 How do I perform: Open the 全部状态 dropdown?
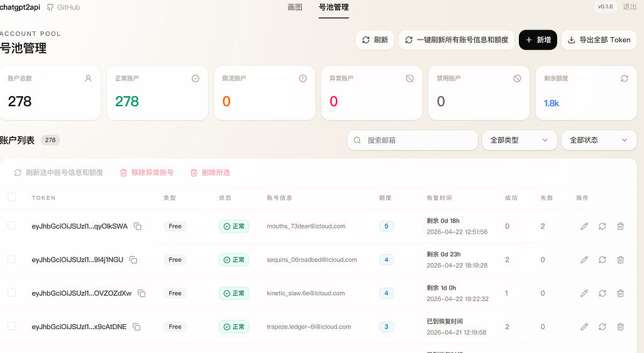click(x=599, y=140)
